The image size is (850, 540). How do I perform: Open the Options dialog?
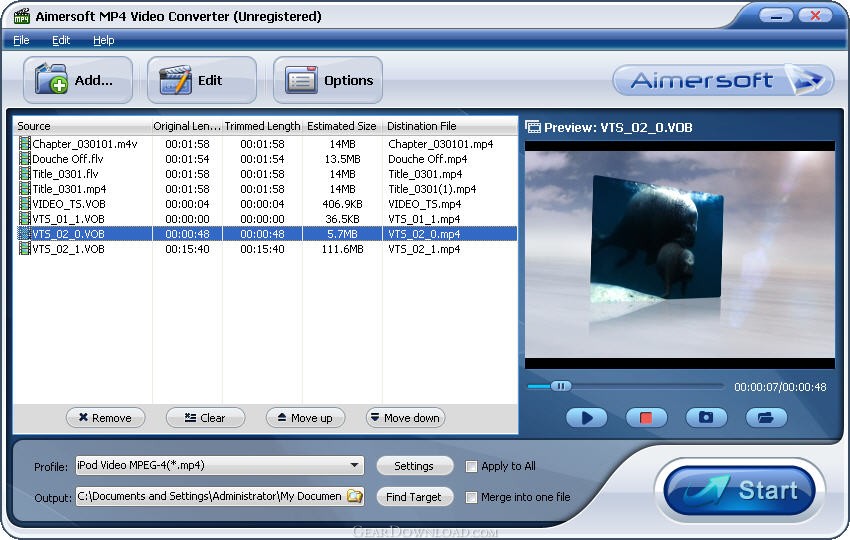click(328, 80)
